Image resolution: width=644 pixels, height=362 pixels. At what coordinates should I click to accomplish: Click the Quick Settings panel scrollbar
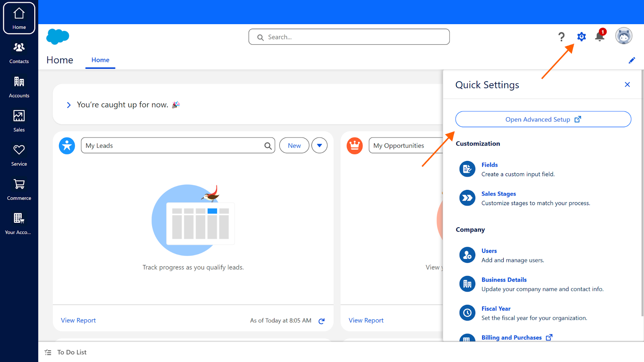tap(642, 193)
